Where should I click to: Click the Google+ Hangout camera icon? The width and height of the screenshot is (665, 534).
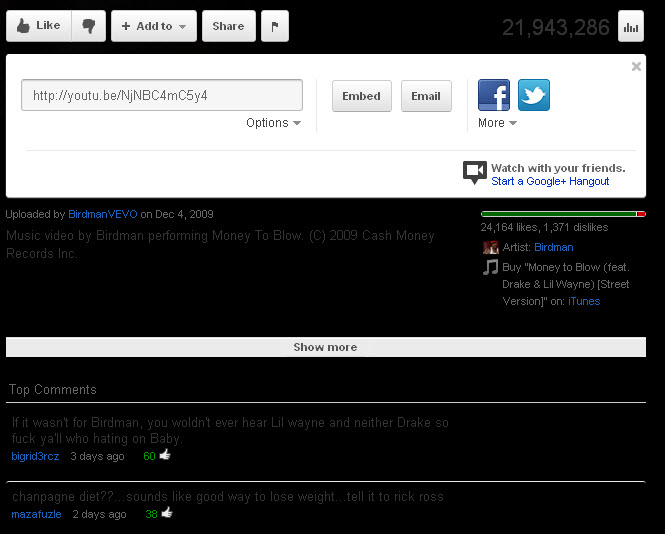[x=475, y=172]
